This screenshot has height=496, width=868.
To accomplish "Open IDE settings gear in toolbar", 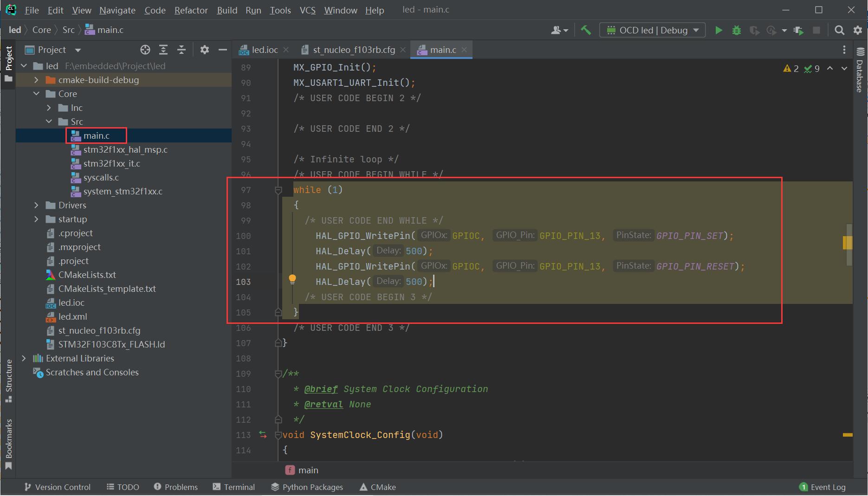I will 858,30.
